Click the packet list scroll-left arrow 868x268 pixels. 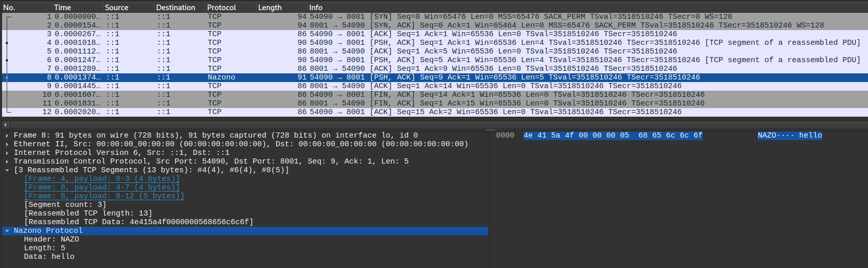click(x=5, y=125)
